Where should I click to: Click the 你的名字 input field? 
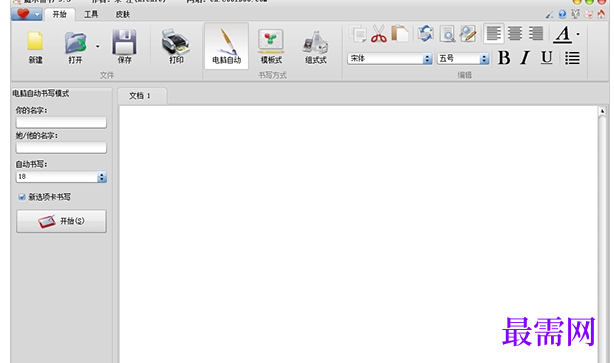tap(61, 122)
